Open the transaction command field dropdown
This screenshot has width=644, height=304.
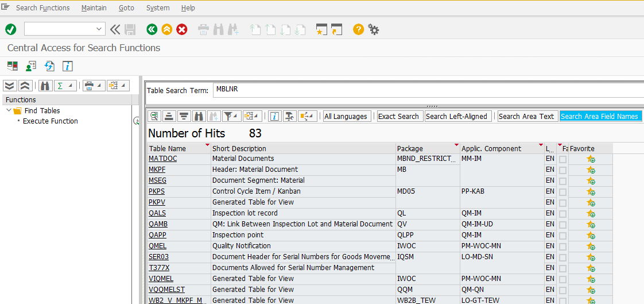point(99,29)
